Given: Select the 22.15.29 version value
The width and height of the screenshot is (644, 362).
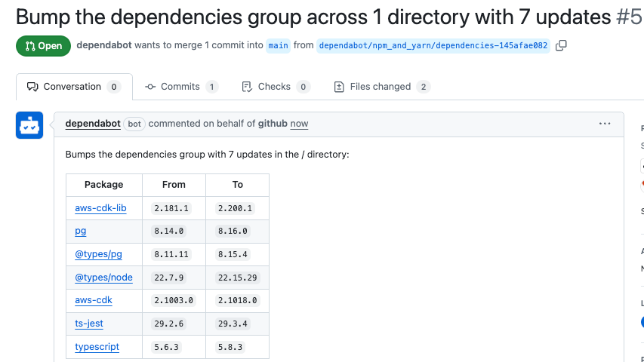Looking at the screenshot, I should [x=237, y=278].
